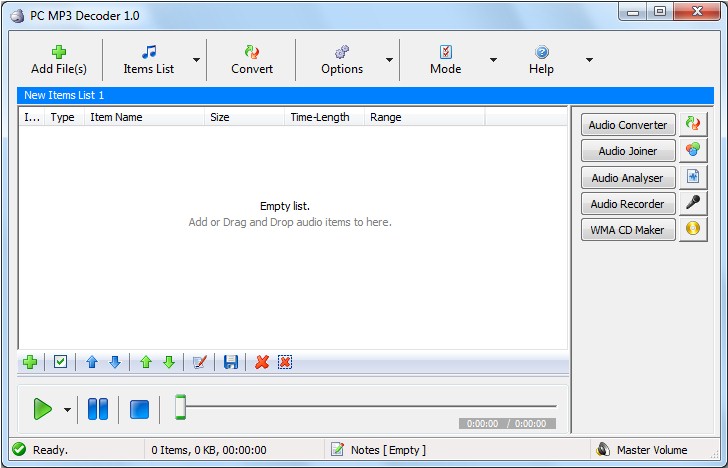Screen dimensions: 728x468
Task: Click the Audio Joiner button
Action: point(628,151)
